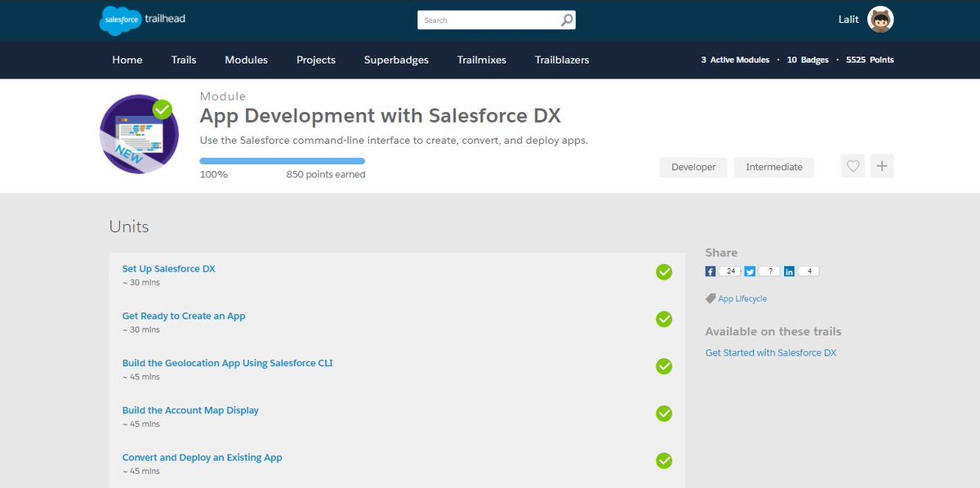Share on LinkedIn icon
The width and height of the screenshot is (980, 488).
(789, 271)
